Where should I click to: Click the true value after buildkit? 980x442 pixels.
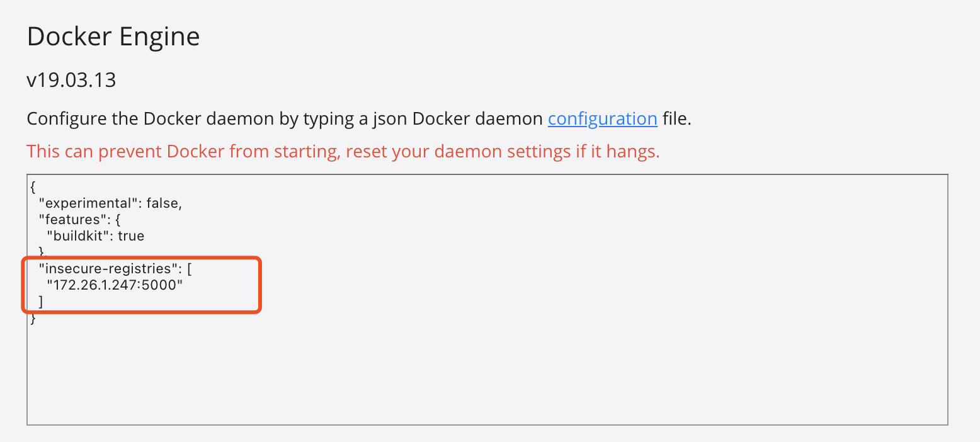coord(131,237)
